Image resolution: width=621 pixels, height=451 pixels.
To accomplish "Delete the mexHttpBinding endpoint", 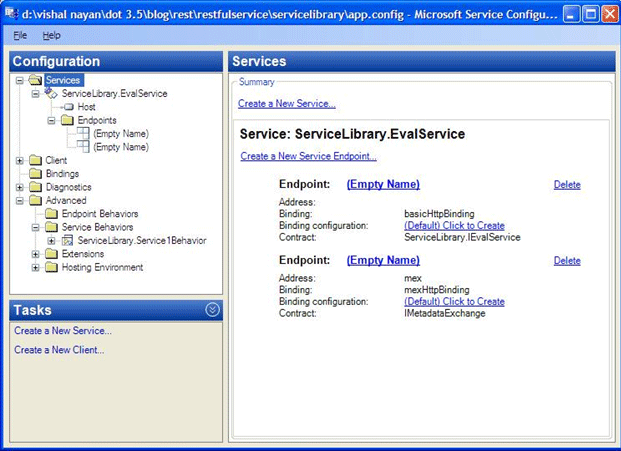I will [567, 261].
